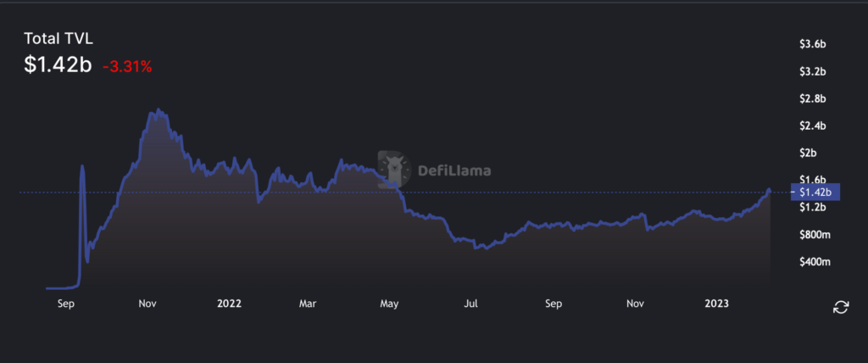
Task: Click the $2.8b y-axis label
Action: point(813,99)
